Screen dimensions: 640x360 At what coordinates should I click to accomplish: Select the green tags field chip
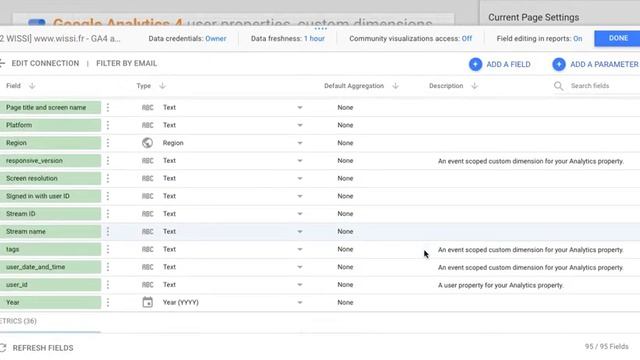pyautogui.click(x=50, y=249)
